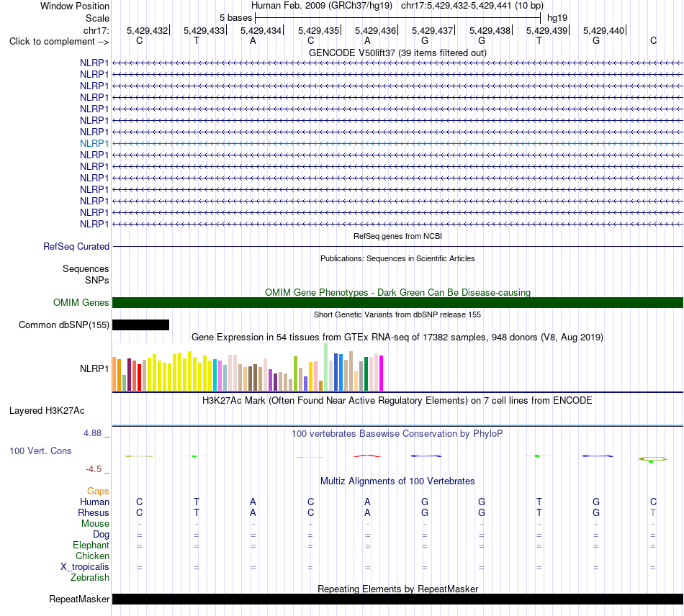684x616 pixels.
Task: Click the chr17:5,429,432-5,429,441 (10 bp) position text
Action: pos(472,6)
